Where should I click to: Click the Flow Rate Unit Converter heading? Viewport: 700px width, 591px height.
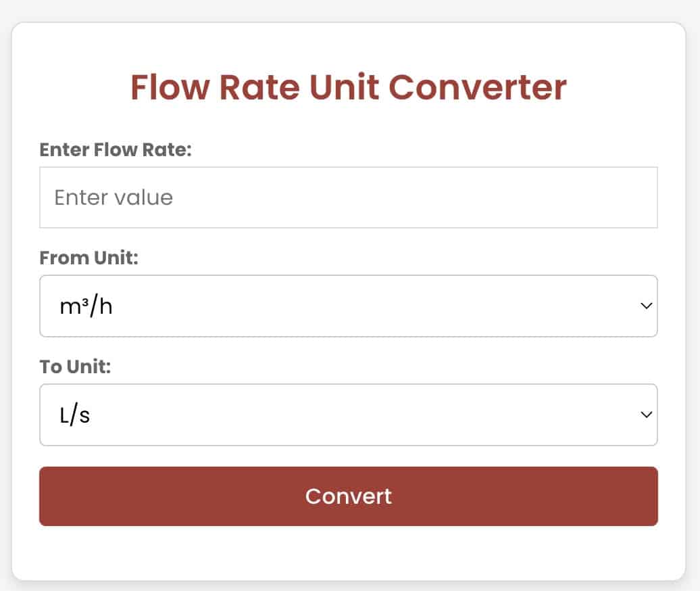coord(348,87)
